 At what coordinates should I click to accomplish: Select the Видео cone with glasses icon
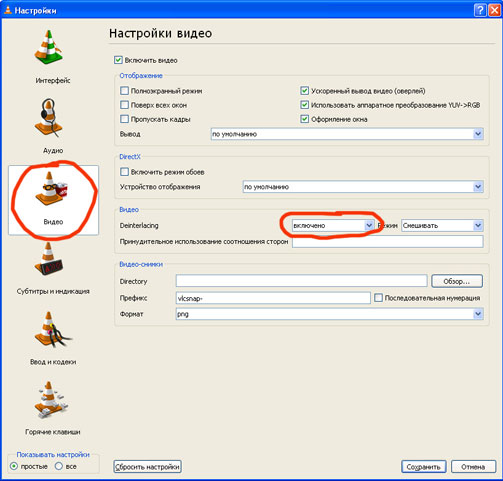51,188
